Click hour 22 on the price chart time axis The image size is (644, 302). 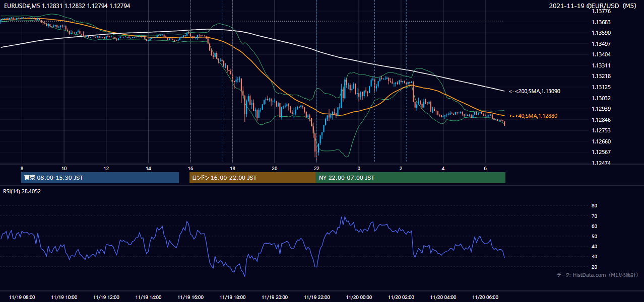[x=316, y=168]
